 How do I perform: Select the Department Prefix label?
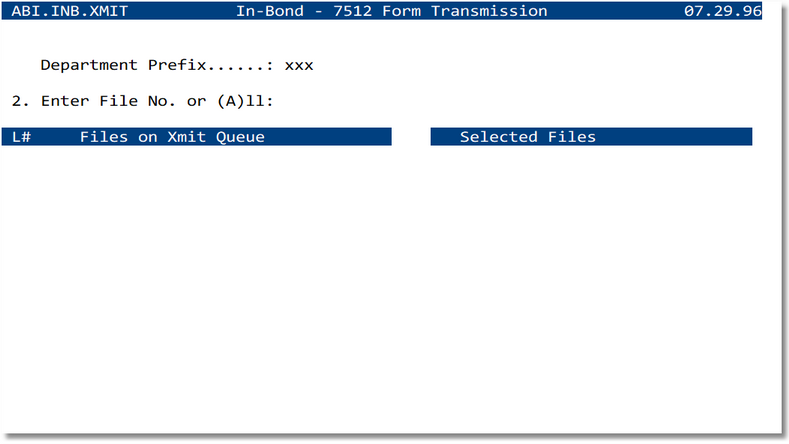[122, 65]
